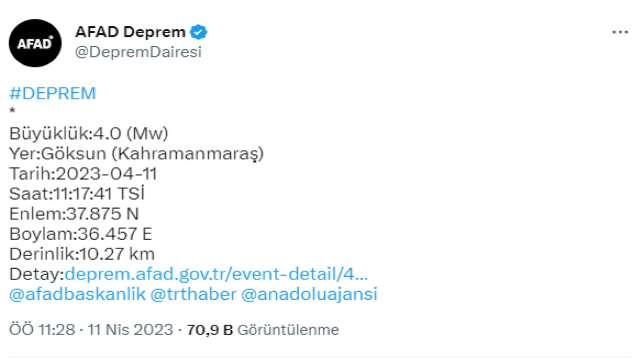Viewport: 644px width, 362px height.
Task: Click the Boylam:36.457 E text line
Action: [81, 234]
